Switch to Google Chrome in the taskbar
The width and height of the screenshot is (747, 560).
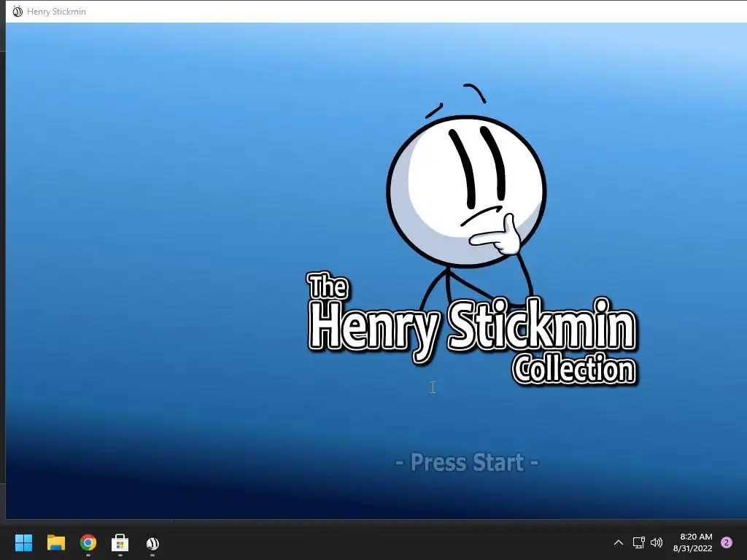pos(88,542)
